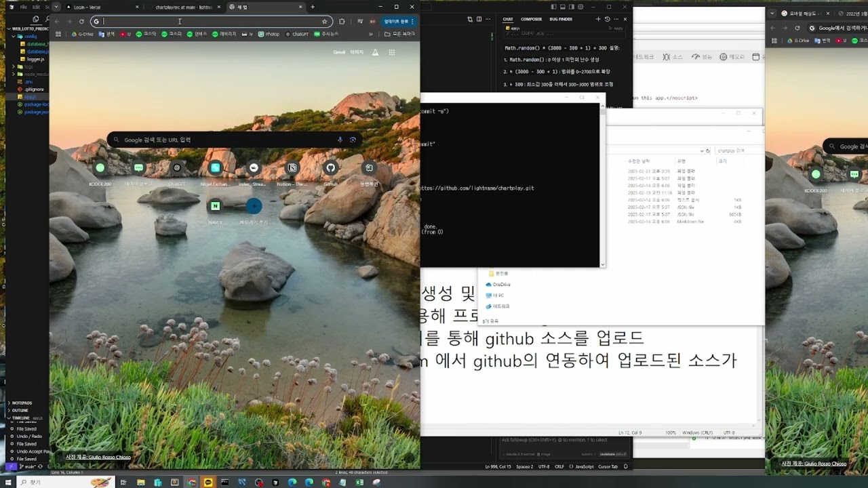Open a new Chrome tab

point(312,7)
